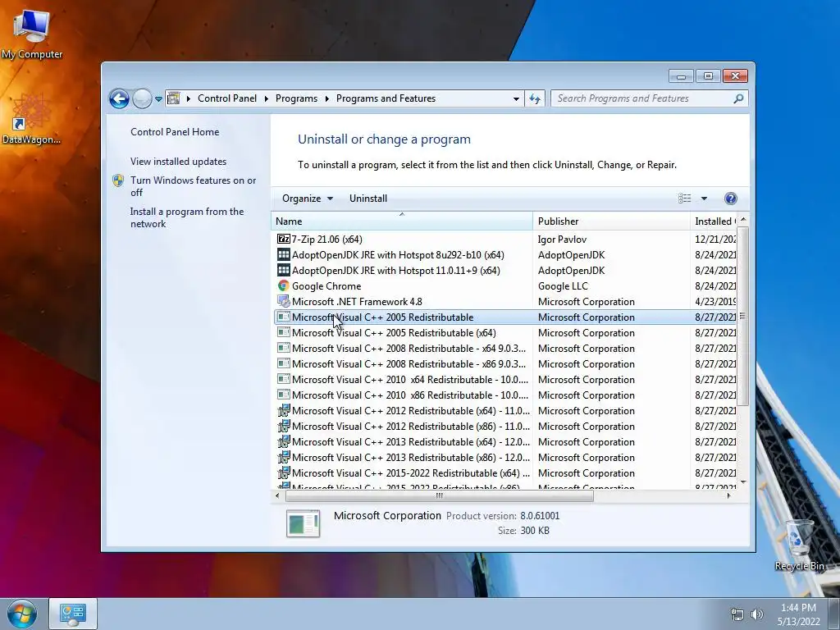Click Control Panel taskbar button
Image resolution: width=840 pixels, height=630 pixels.
(x=73, y=614)
